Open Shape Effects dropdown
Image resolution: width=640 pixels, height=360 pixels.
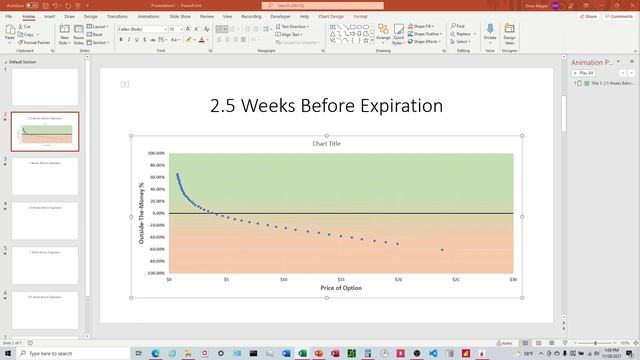pos(424,42)
